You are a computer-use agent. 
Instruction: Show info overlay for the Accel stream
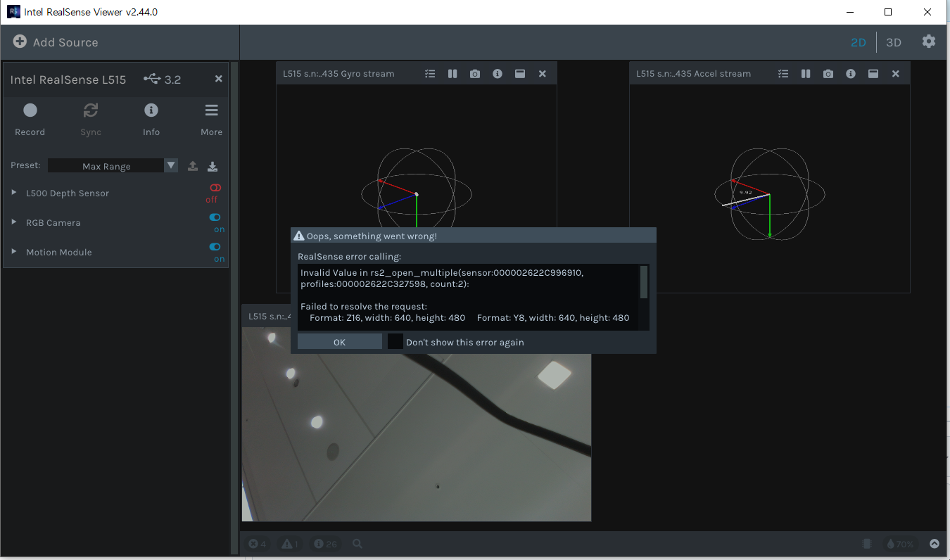click(850, 73)
